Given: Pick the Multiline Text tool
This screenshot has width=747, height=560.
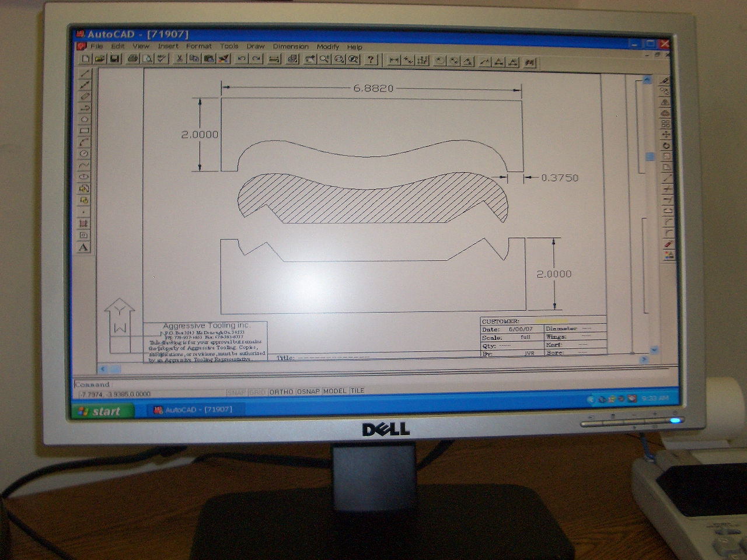Looking at the screenshot, I should (x=84, y=247).
